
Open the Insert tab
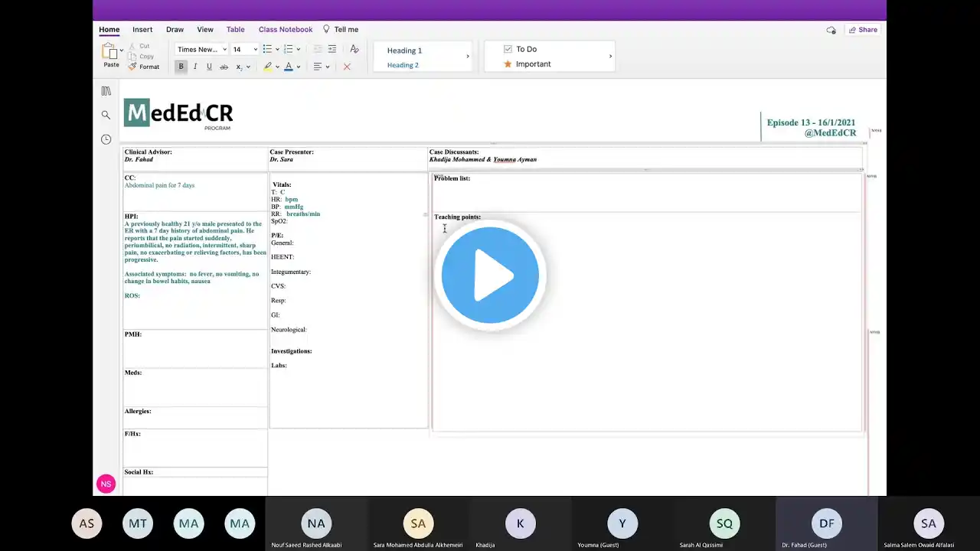pos(142,29)
